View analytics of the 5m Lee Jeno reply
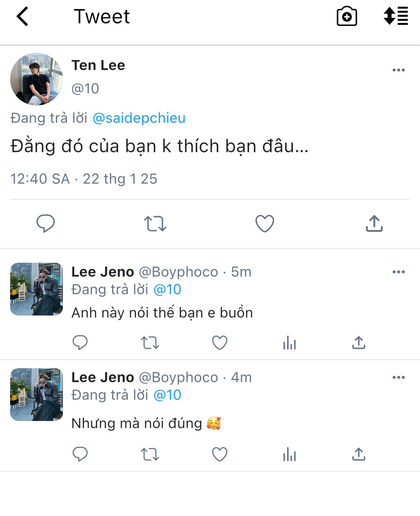This screenshot has height=516, width=420. pos(289,343)
